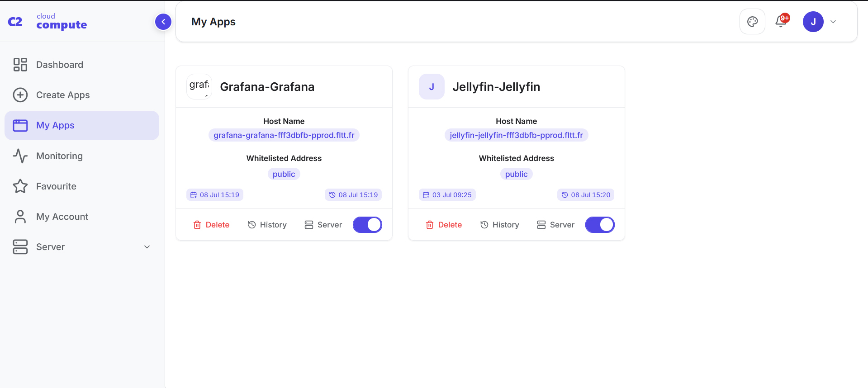Image resolution: width=868 pixels, height=388 pixels.
Task: Click Jellyfin created date 03 Jul 09:25
Action: [x=447, y=195]
